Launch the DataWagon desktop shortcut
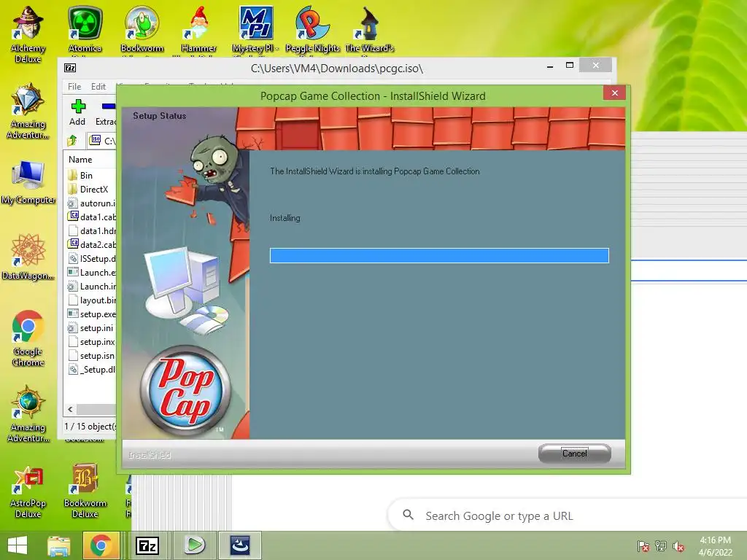The height and width of the screenshot is (560, 747). point(28,257)
